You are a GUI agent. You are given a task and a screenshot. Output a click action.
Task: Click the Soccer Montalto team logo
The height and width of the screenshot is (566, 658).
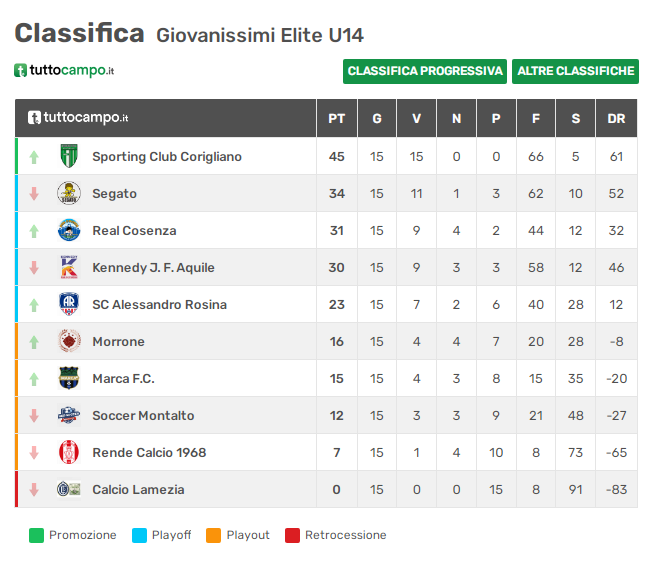[69, 415]
